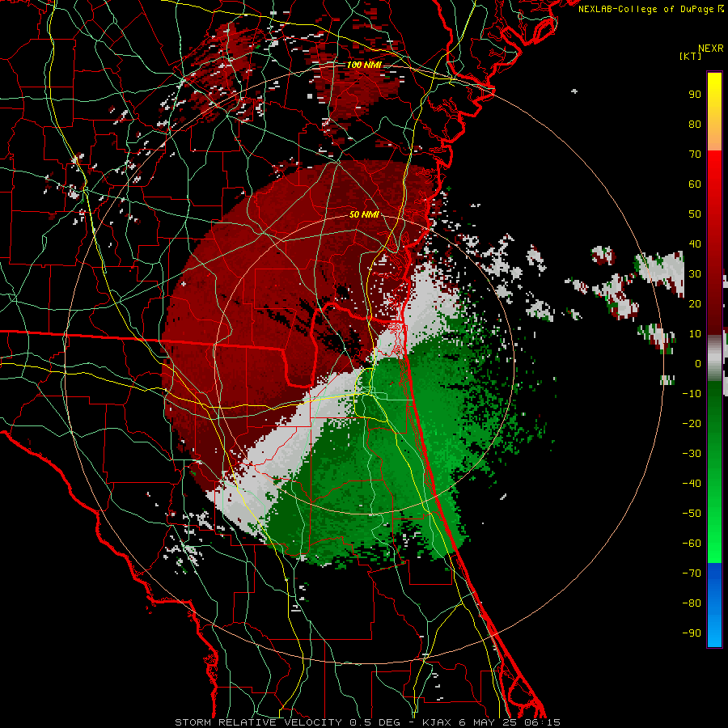Select the 50 value on velocity scale
Viewport: 728px width, 728px height.
695,214
